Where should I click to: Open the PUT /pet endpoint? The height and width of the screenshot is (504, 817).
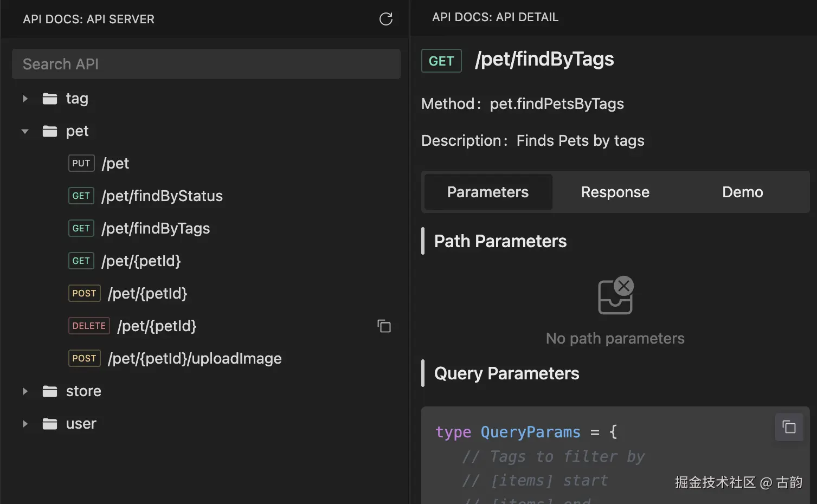[115, 164]
